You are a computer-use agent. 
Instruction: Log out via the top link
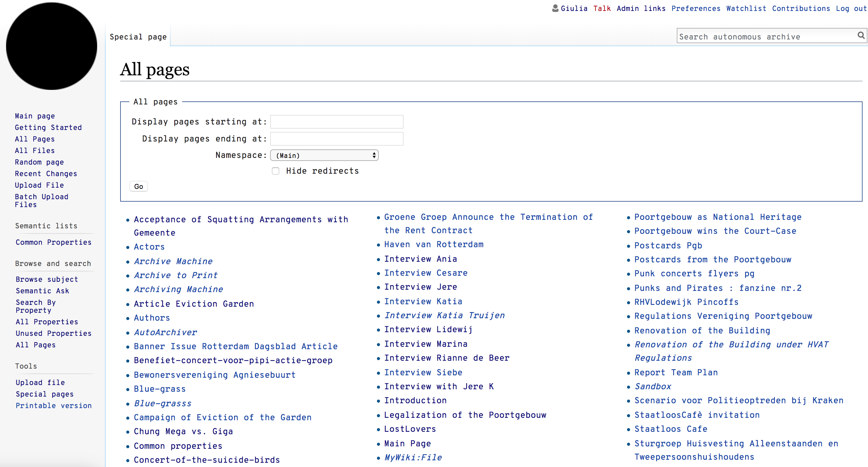point(851,9)
